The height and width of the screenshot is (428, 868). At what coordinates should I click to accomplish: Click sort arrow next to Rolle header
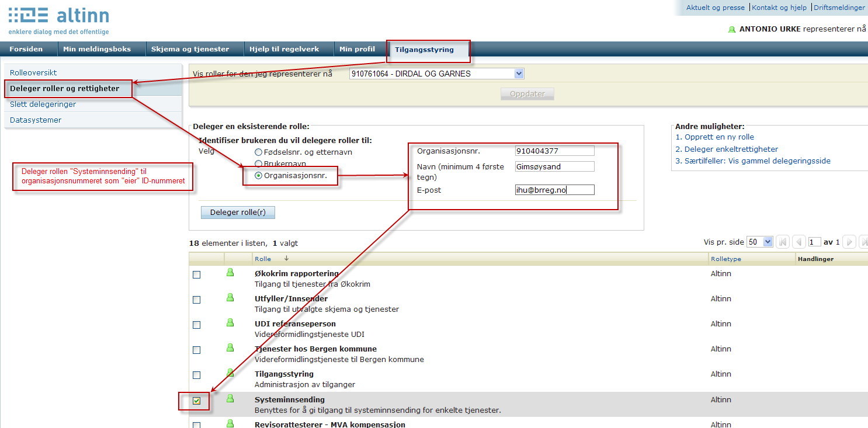point(286,258)
